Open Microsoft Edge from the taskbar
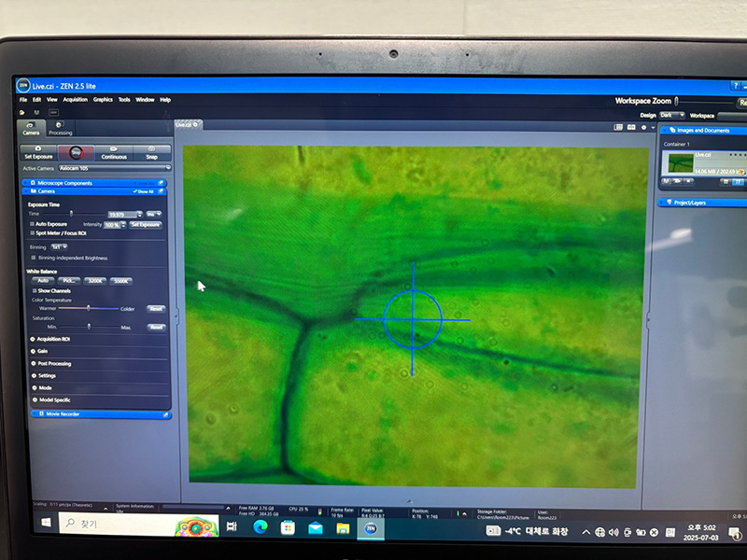Viewport: 747px width, 560px height. coord(260,528)
